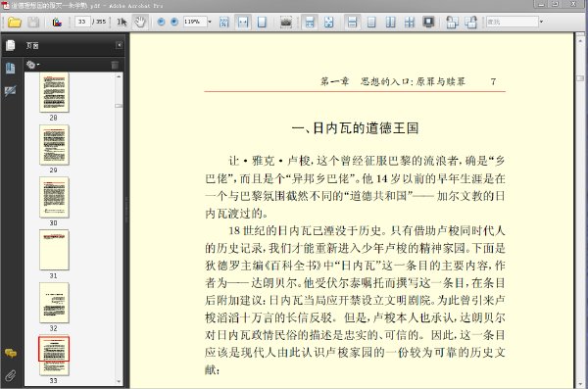Open the Pages panel icon in sidebar
This screenshot has width=588, height=389.
click(x=11, y=45)
